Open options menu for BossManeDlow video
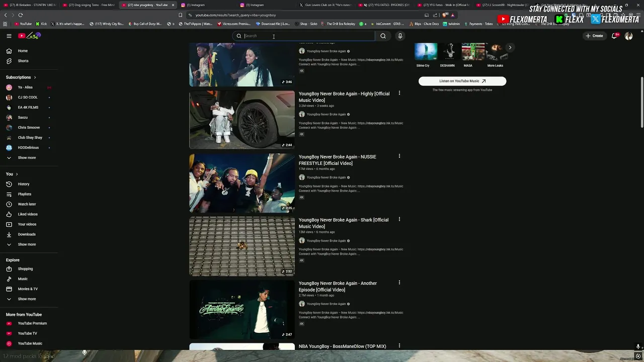The image size is (644, 362). (x=399, y=345)
